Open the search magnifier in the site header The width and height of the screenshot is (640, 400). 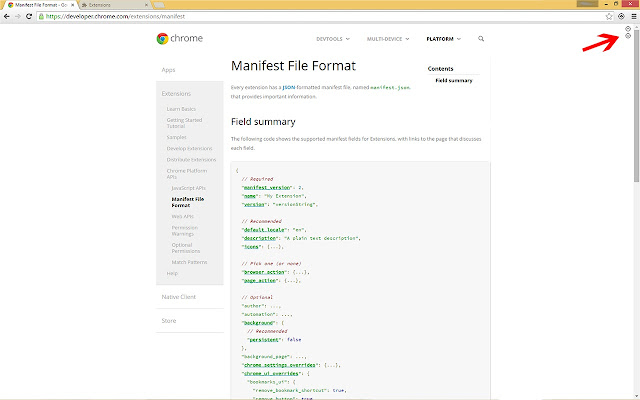click(x=481, y=39)
